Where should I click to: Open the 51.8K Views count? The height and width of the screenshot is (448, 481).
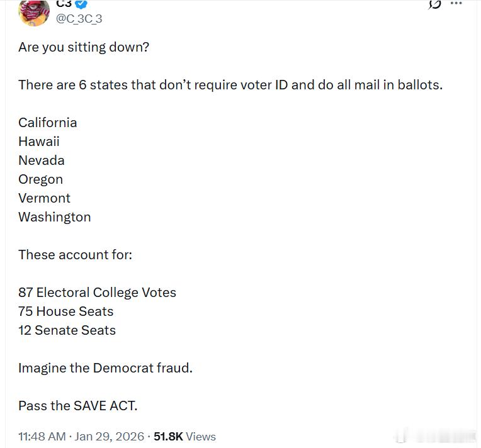[x=184, y=437]
